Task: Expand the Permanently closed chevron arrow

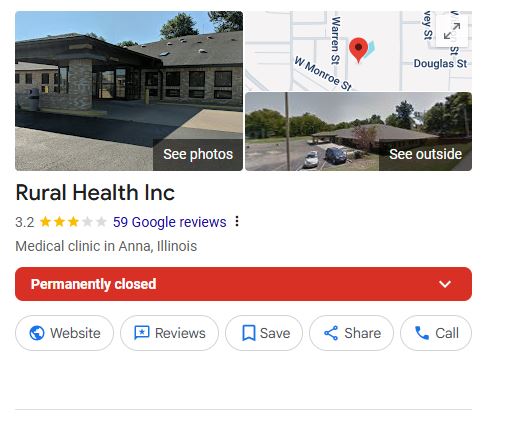Action: coord(445,284)
